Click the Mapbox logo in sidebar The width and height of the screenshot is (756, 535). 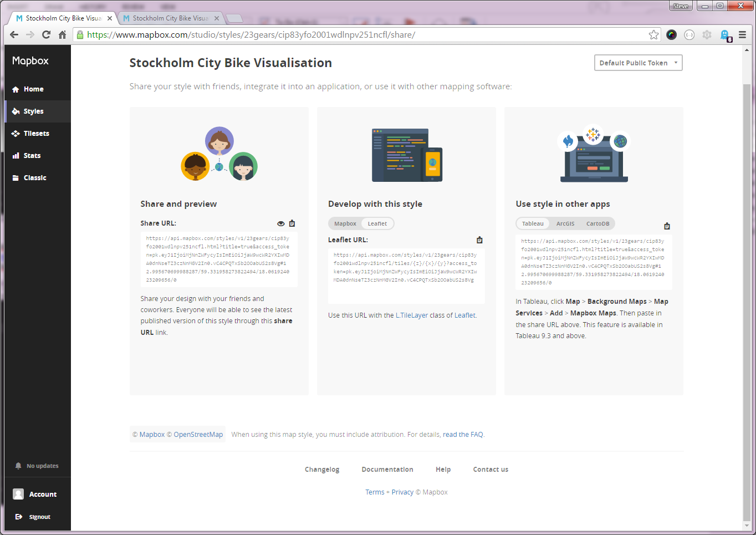click(30, 61)
